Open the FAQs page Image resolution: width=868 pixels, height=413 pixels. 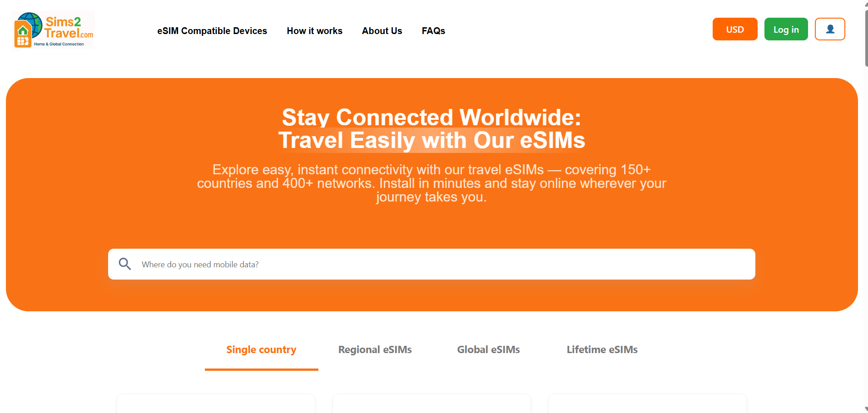[433, 31]
